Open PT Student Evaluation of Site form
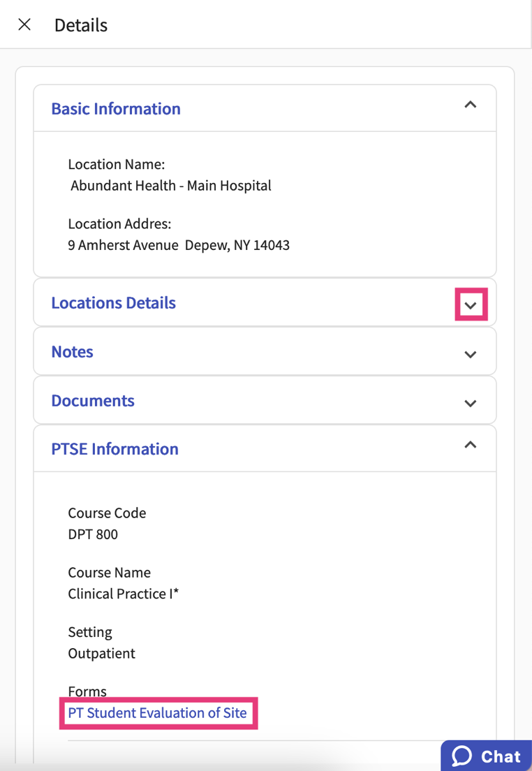The height and width of the screenshot is (771, 532). [158, 713]
